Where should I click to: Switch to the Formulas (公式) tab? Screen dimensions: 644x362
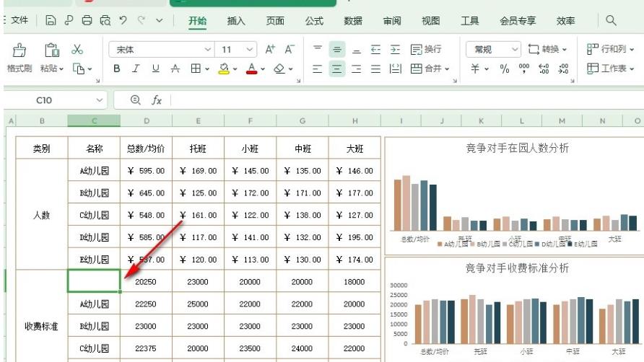[x=314, y=20]
